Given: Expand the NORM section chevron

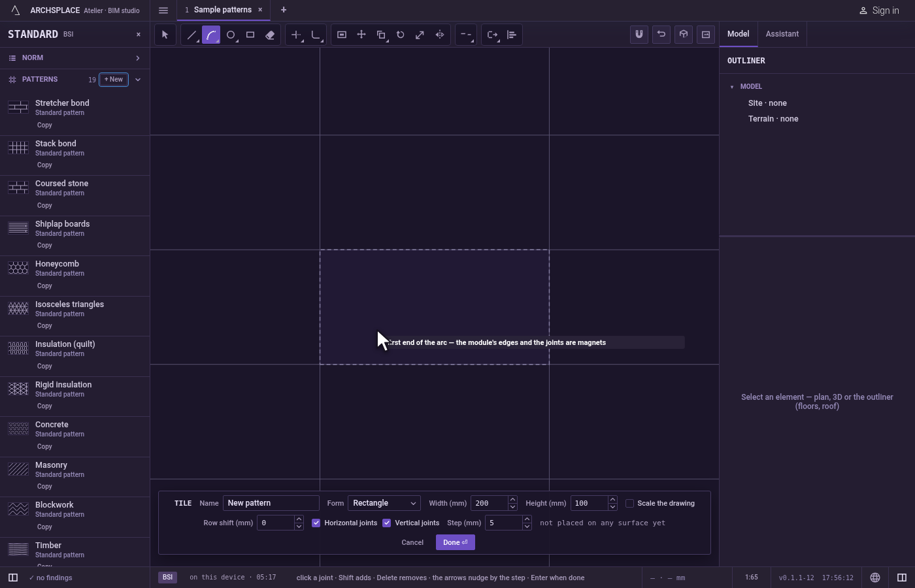Looking at the screenshot, I should 138,58.
